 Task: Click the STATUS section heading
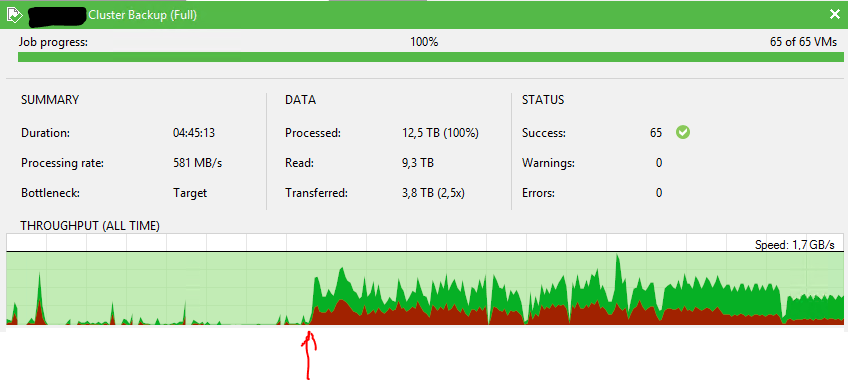[x=543, y=100]
